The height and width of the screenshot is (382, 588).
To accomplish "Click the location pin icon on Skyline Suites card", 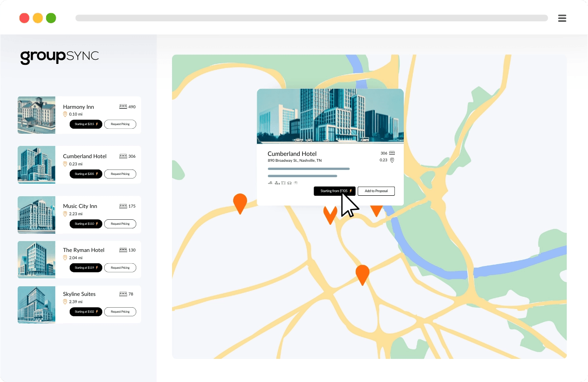I will point(65,302).
